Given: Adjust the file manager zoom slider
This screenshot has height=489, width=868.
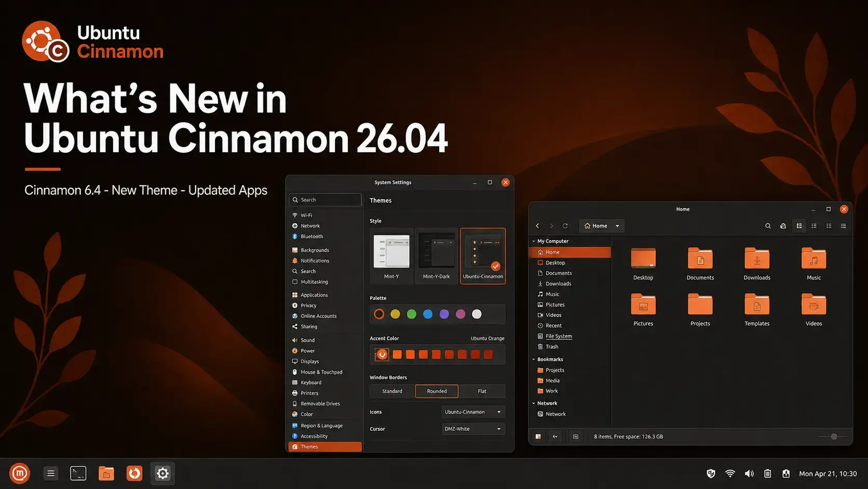Looking at the screenshot, I should pos(834,437).
